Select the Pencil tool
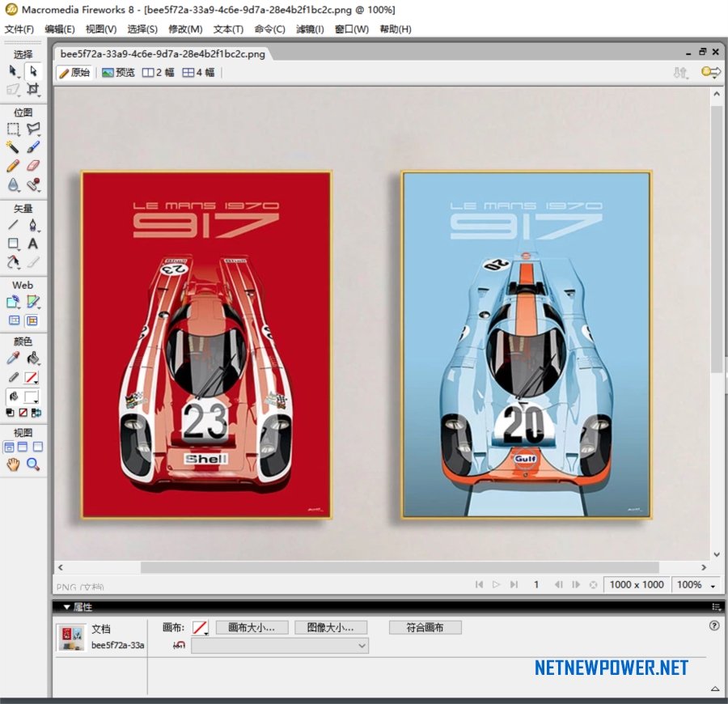 13,166
